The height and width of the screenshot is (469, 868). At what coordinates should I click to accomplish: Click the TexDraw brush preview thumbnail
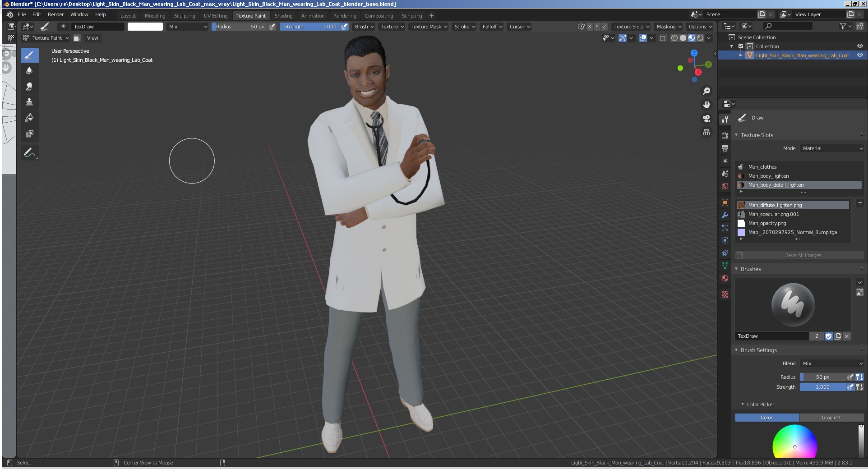click(793, 305)
